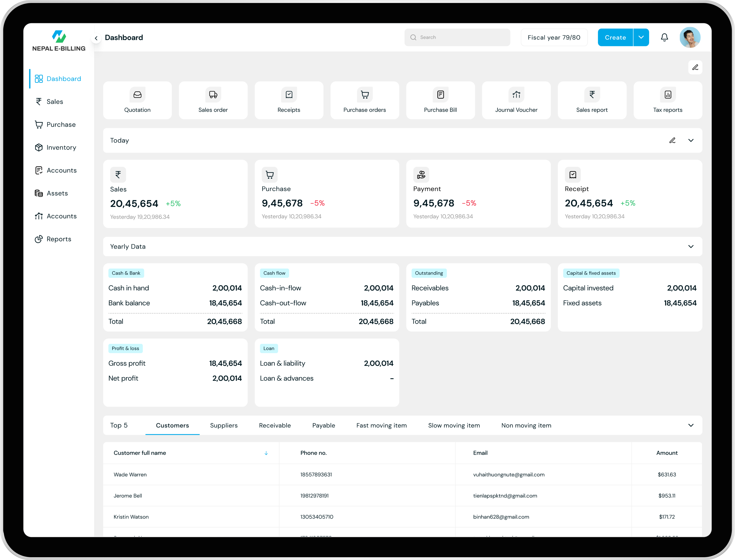Image resolution: width=735 pixels, height=560 pixels.
Task: Open the user profile avatar
Action: pos(690,37)
